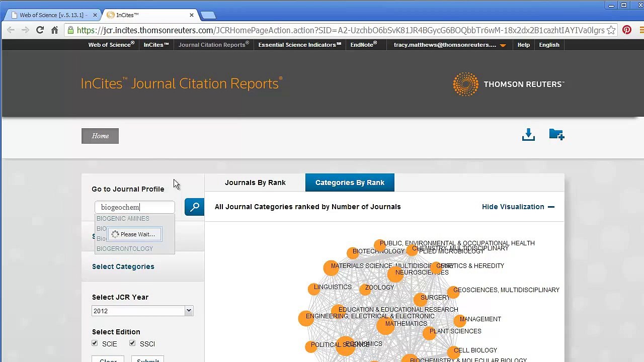Click the English language option
Screen dimensions: 644x362
tap(549, 45)
